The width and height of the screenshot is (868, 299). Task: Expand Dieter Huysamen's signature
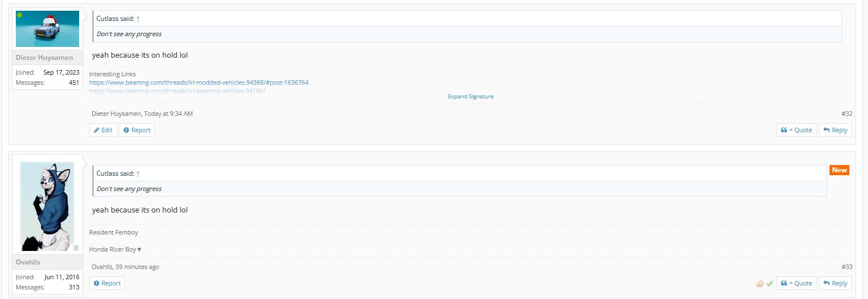click(470, 97)
